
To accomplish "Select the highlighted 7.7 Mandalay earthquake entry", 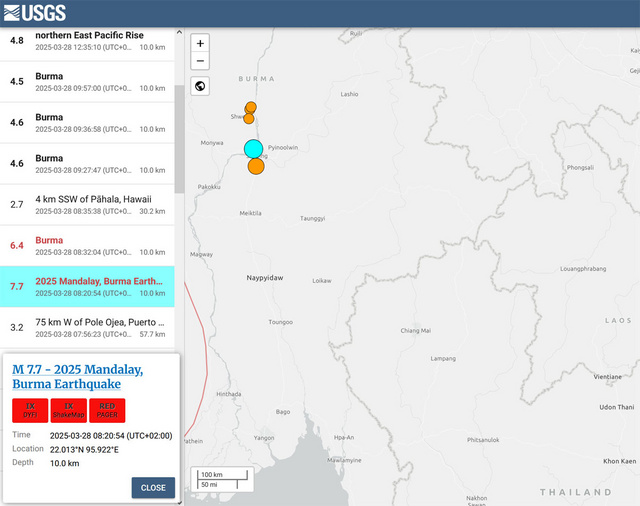I will pos(87,286).
